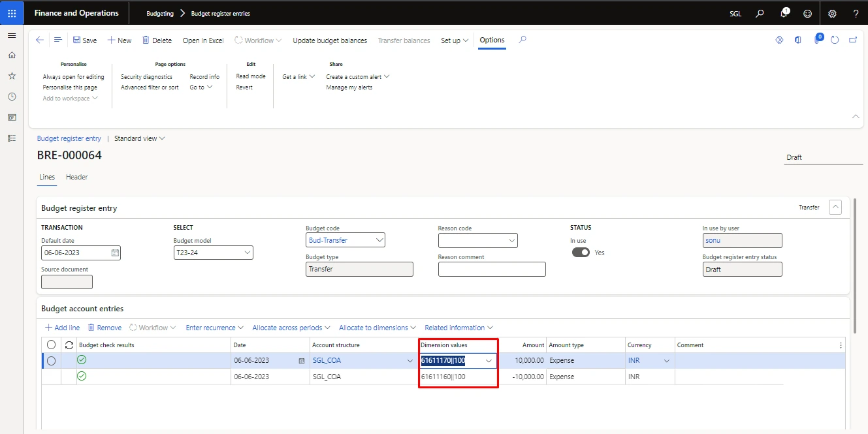Click Delete in action pane
The height and width of the screenshot is (434, 868).
157,40
